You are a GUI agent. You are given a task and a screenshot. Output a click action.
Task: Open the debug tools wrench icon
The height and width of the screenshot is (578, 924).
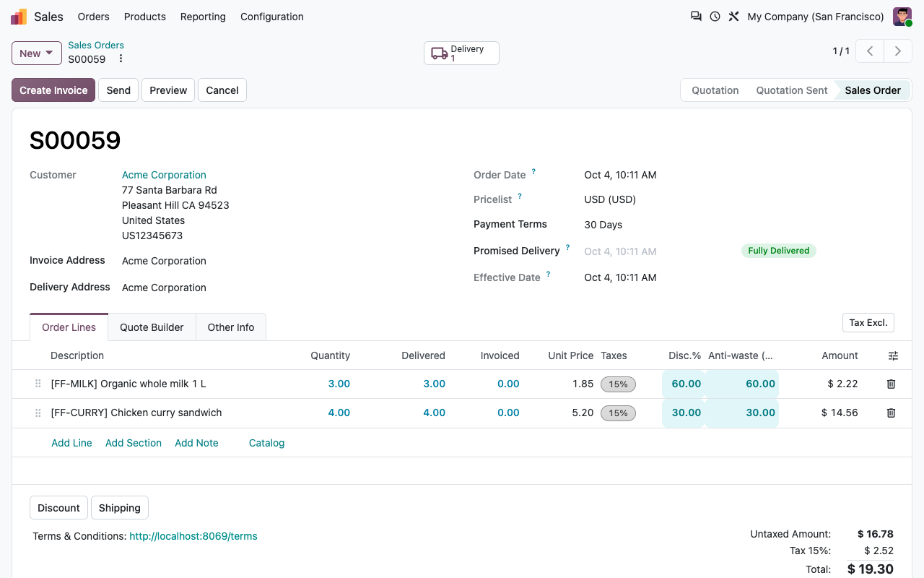[733, 16]
